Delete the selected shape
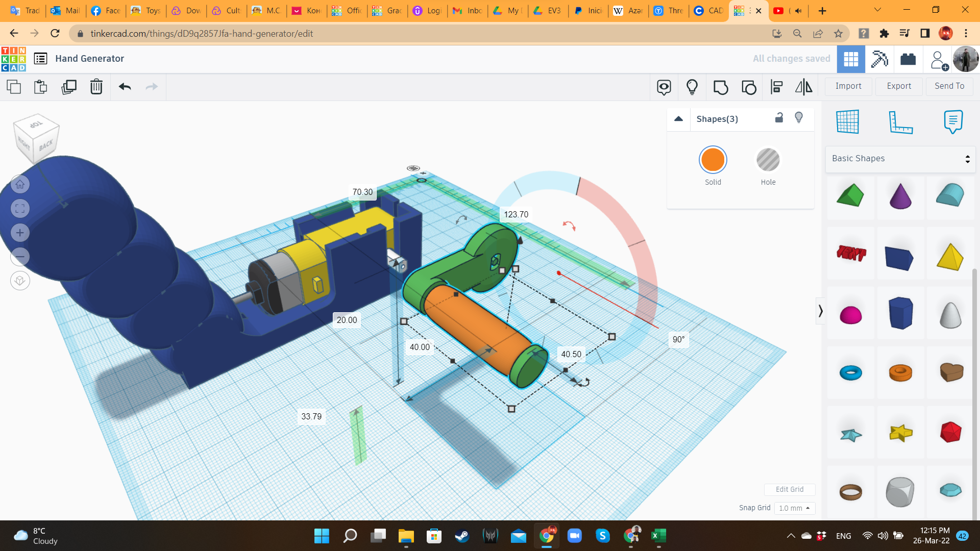980x551 pixels. 96,87
